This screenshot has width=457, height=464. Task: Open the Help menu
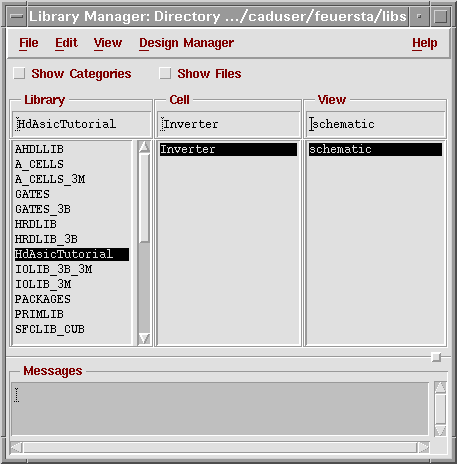click(424, 43)
